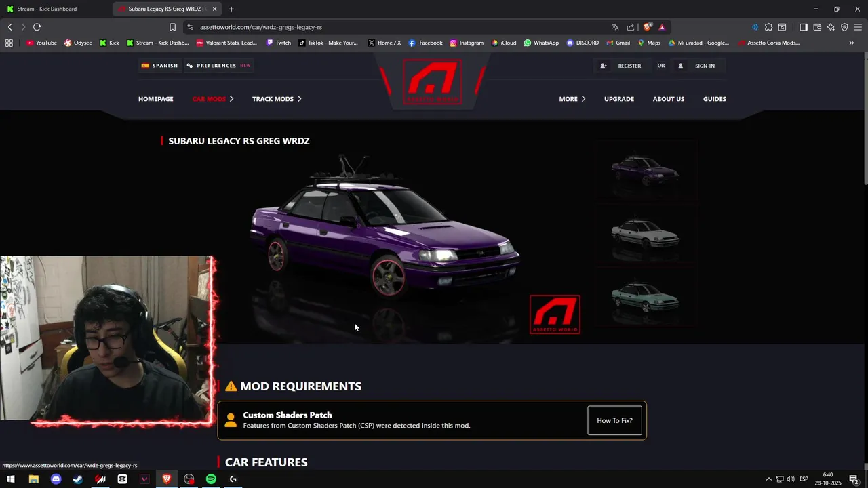The width and height of the screenshot is (868, 488).
Task: Open the apps grid icon in bookmarks bar
Action: (9, 43)
